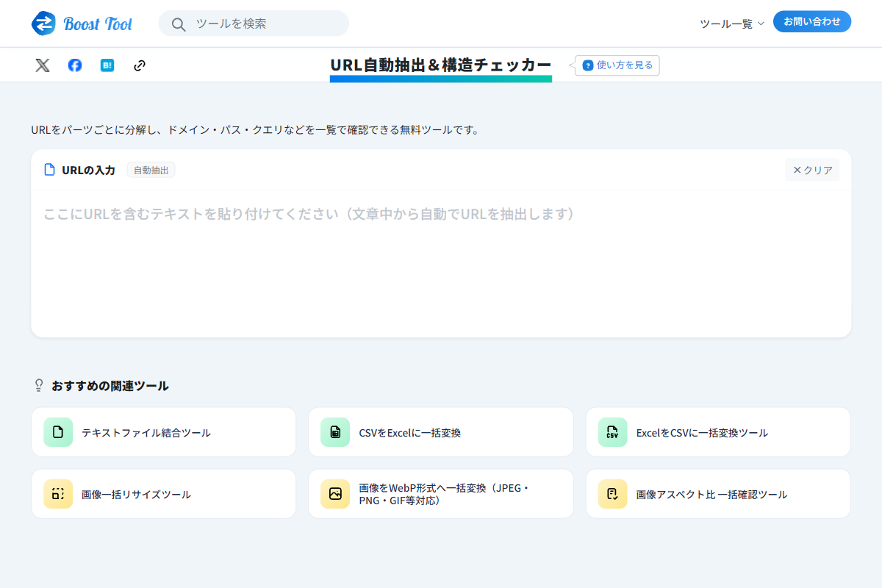Click the CSVをExcelに一括変換 spreadsheet icon
The image size is (882, 588).
[335, 432]
